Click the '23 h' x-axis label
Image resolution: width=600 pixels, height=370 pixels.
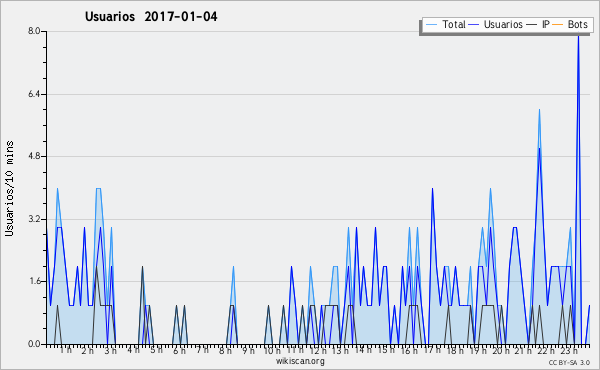click(569, 350)
